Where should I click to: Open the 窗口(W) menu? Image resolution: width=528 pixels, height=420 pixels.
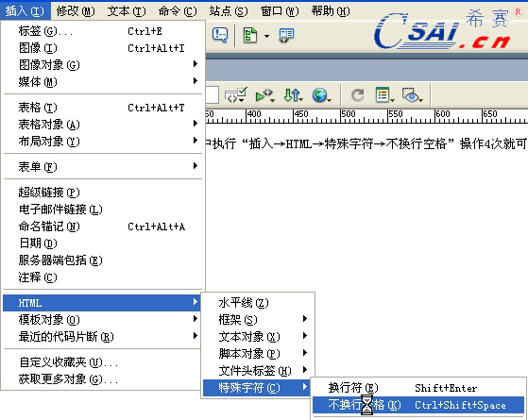click(280, 11)
